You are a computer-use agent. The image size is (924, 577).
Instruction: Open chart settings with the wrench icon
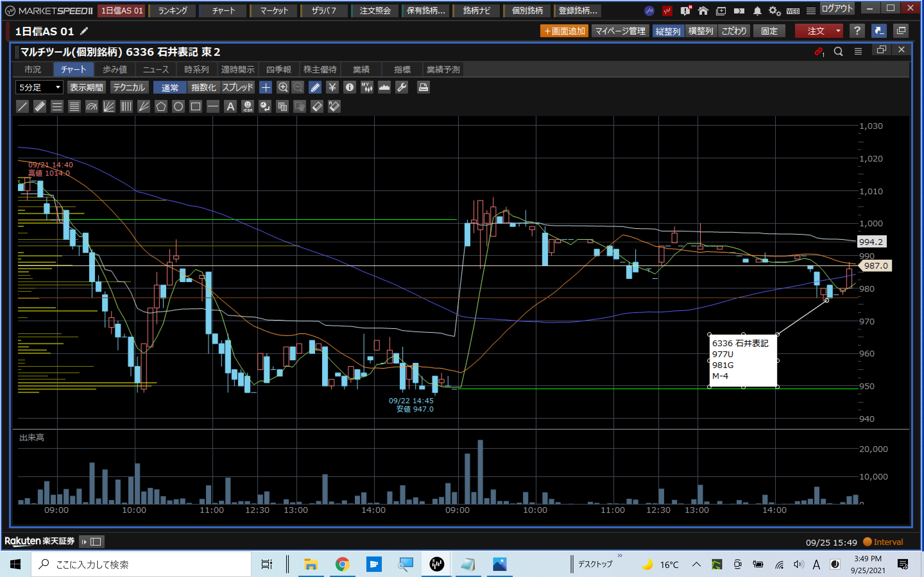click(402, 88)
